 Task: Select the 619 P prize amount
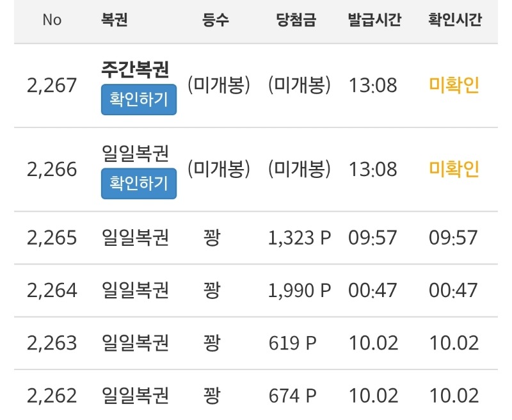[292, 343]
